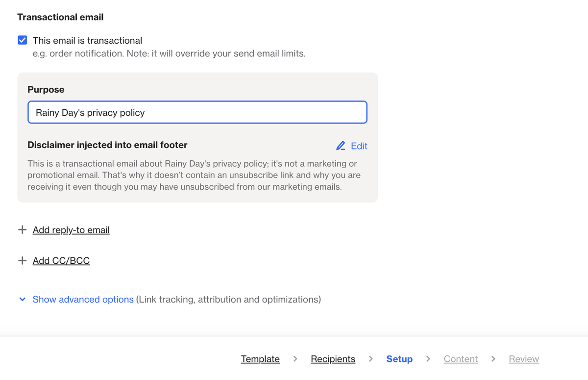Switch to the Template step

(x=260, y=359)
